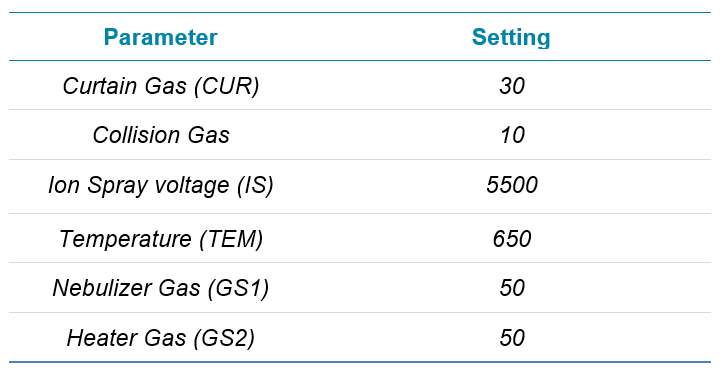Viewport: 725px width, 372px height.
Task: Click the Heater Gas setting 50
Action: click(512, 338)
